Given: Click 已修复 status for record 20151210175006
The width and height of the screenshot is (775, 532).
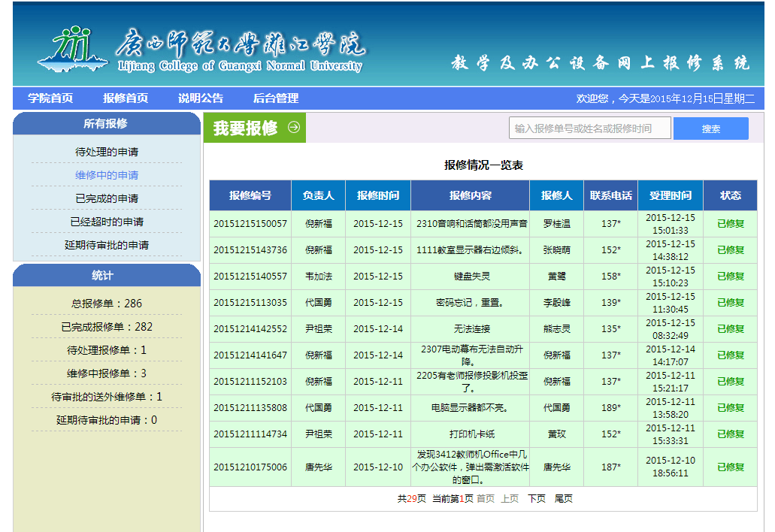Looking at the screenshot, I should 730,467.
